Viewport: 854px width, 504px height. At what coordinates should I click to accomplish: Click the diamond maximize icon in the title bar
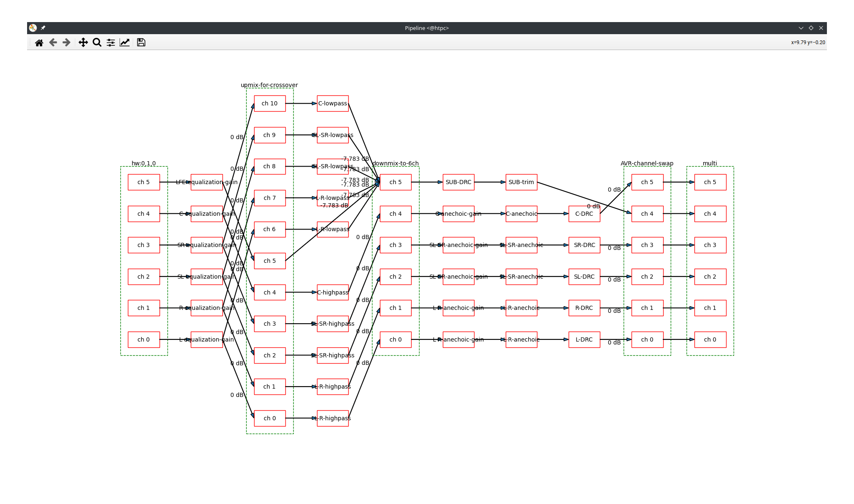click(x=811, y=28)
